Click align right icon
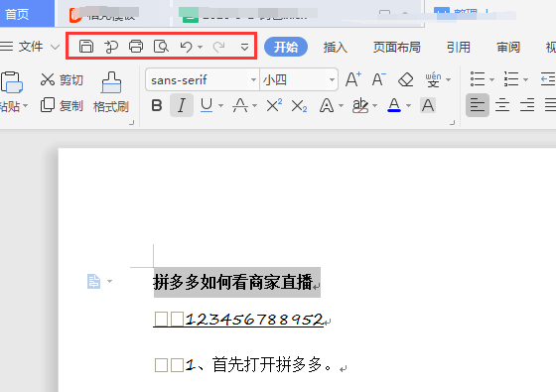The width and height of the screenshot is (556, 392). [x=527, y=105]
